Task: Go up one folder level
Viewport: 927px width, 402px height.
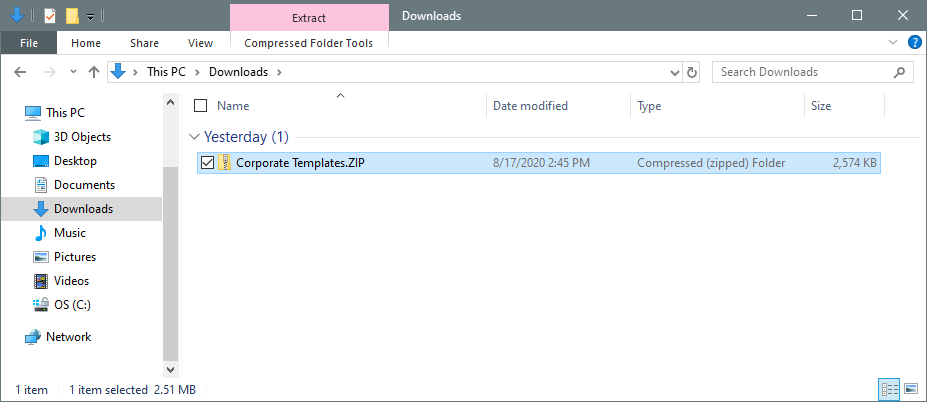Action: 93,72
